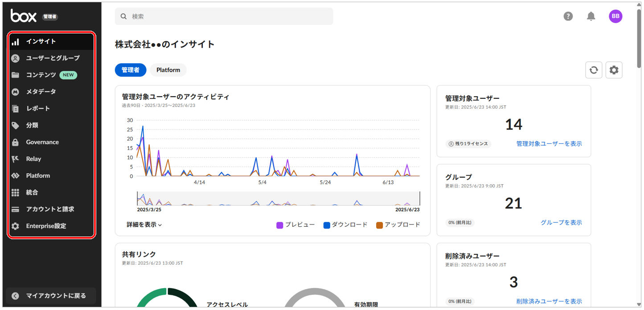Switch to the Platform tab

click(168, 70)
